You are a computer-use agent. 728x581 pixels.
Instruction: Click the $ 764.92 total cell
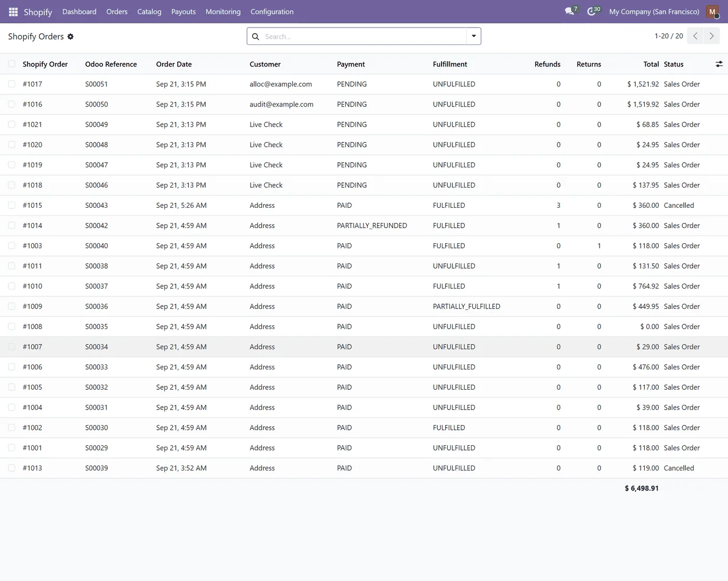click(645, 286)
